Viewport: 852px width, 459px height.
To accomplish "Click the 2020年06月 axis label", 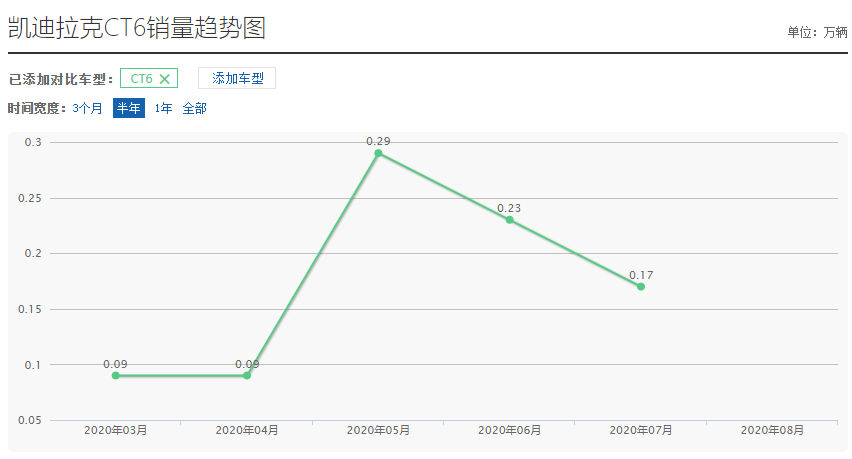I will [x=510, y=430].
